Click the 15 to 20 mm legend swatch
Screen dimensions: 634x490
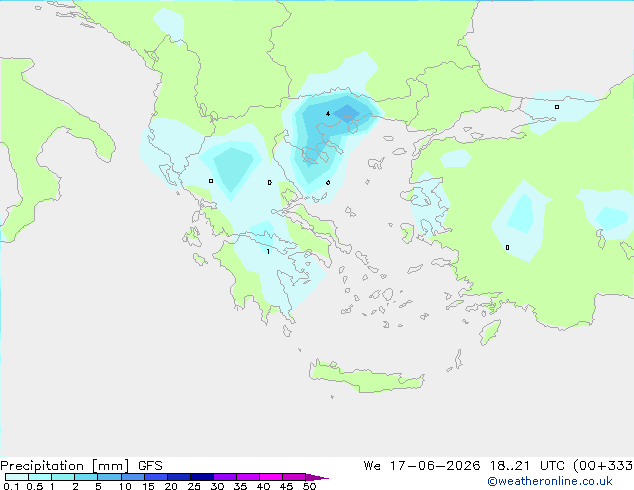point(156,477)
